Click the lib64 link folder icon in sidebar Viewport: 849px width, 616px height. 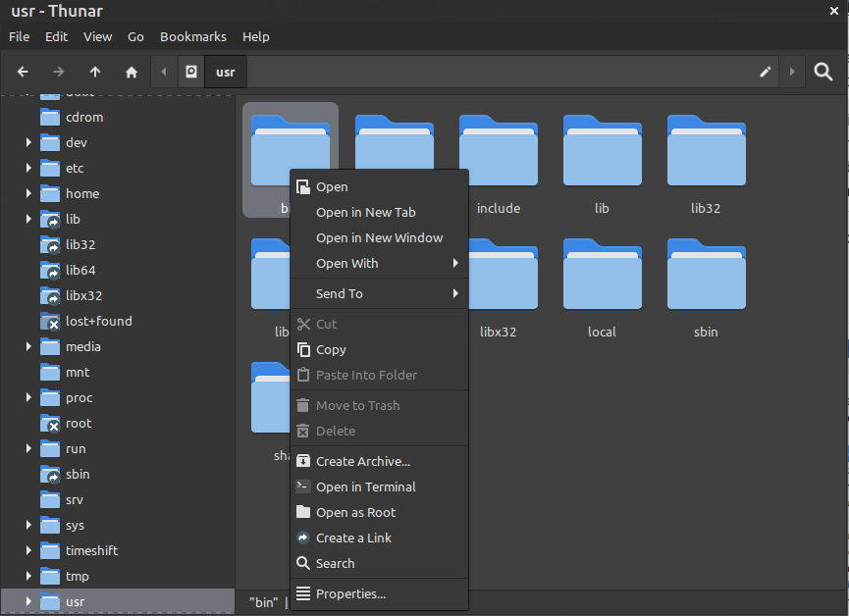click(50, 270)
